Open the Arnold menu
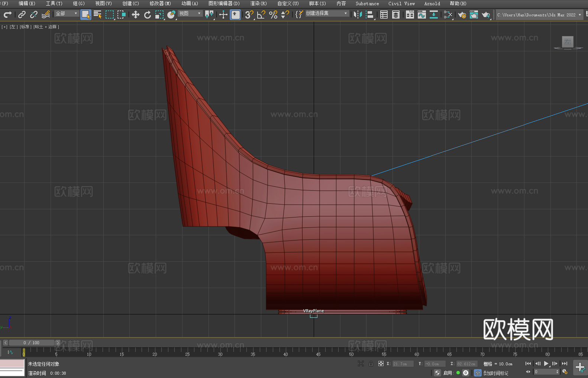Screen dimensions: 588x378 432,3
